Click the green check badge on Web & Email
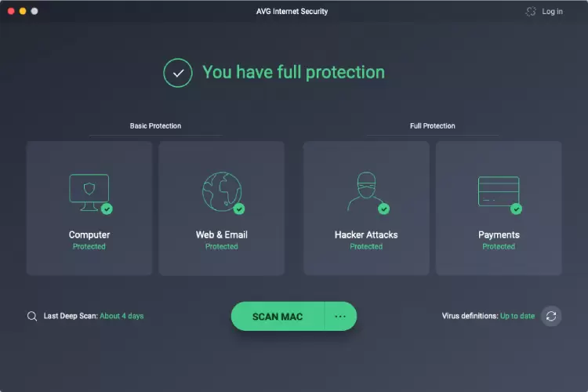The height and width of the screenshot is (392, 588). [x=239, y=209]
